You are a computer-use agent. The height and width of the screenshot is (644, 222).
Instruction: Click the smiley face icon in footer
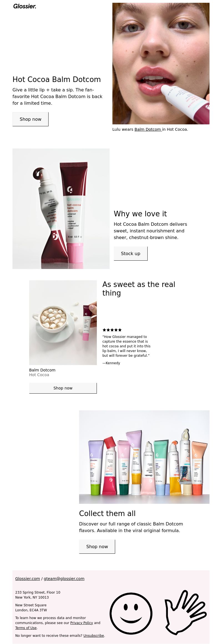(x=131, y=614)
